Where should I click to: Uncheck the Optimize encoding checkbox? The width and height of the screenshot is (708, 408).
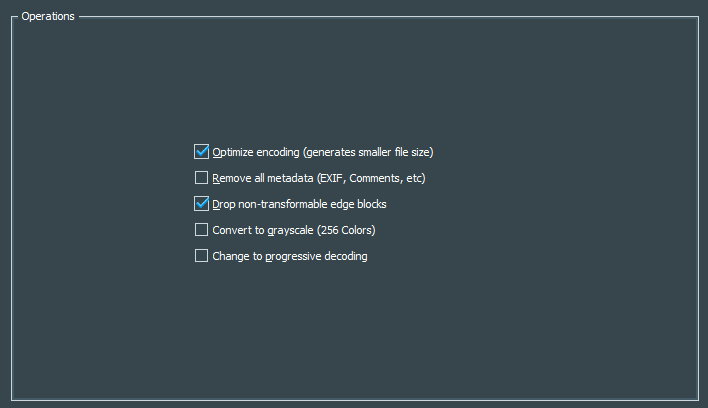tap(201, 152)
